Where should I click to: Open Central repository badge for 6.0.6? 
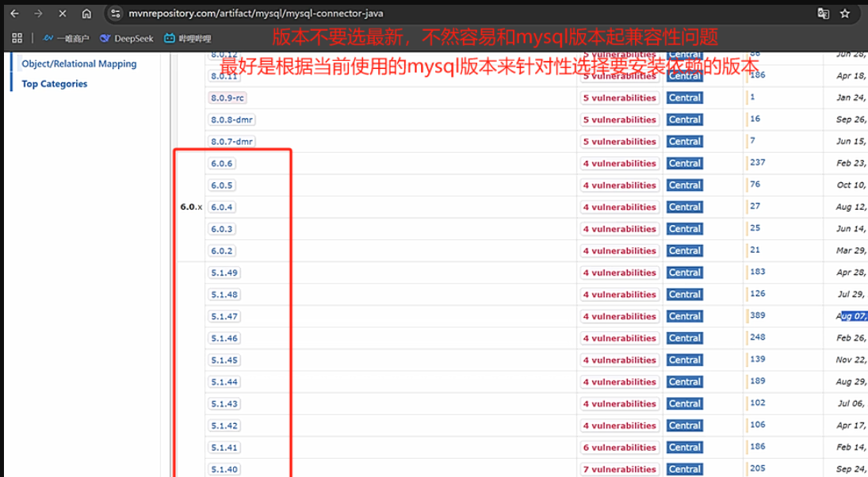(x=685, y=163)
